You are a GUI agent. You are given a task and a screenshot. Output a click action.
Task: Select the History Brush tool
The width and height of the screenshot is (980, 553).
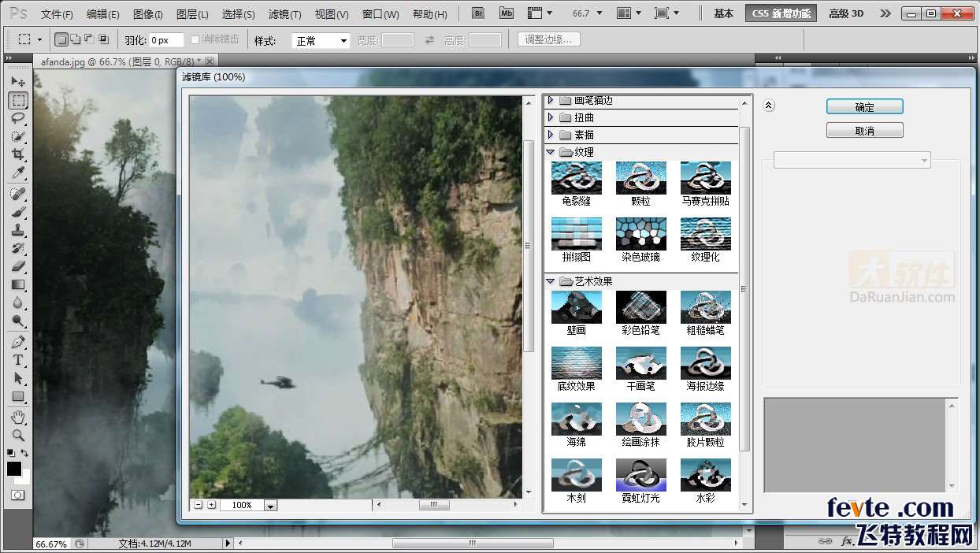tap(18, 248)
